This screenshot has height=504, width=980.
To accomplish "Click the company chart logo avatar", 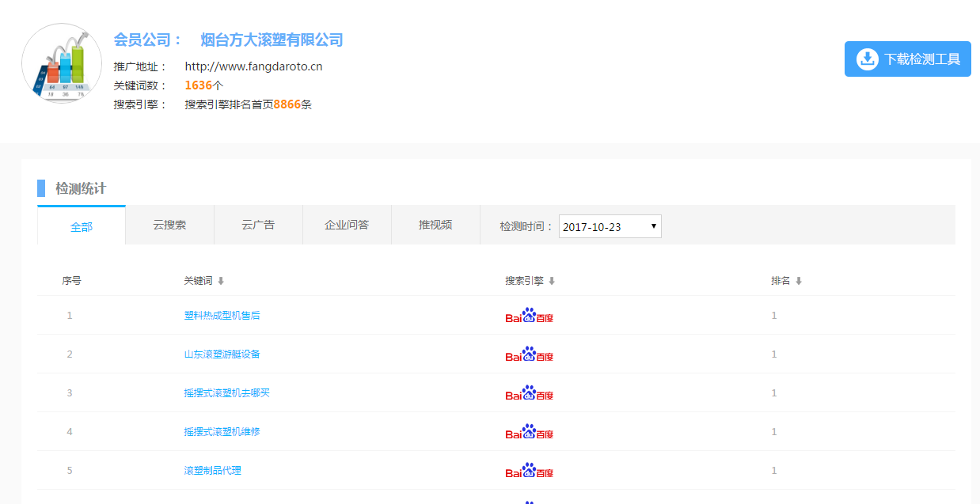I will pos(62,64).
